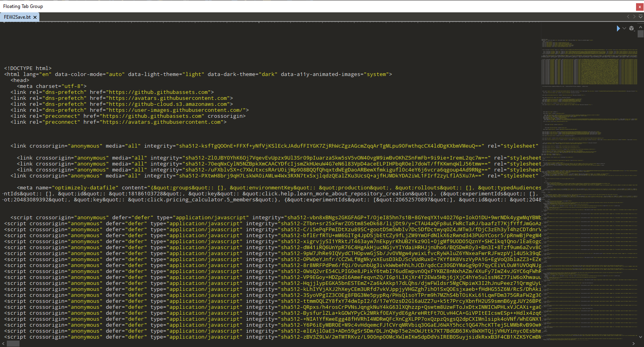Image resolution: width=644 pixels, height=347 pixels.
Task: Run the template with the blue play icon
Action: coord(618,28)
